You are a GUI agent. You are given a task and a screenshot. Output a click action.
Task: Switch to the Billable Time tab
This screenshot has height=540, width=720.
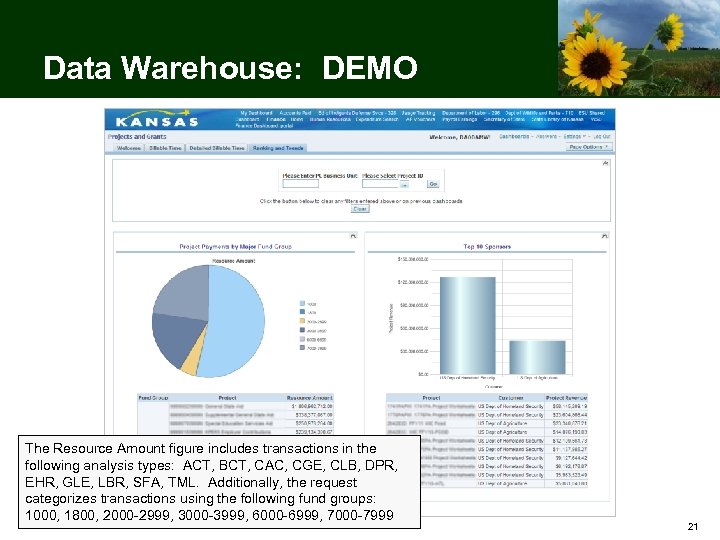click(165, 148)
